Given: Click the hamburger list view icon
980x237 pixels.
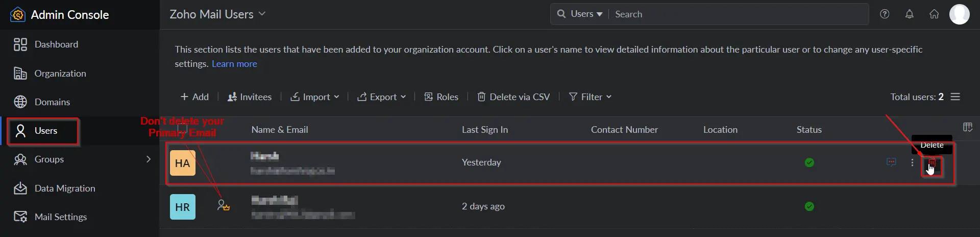Looking at the screenshot, I should click(955, 97).
